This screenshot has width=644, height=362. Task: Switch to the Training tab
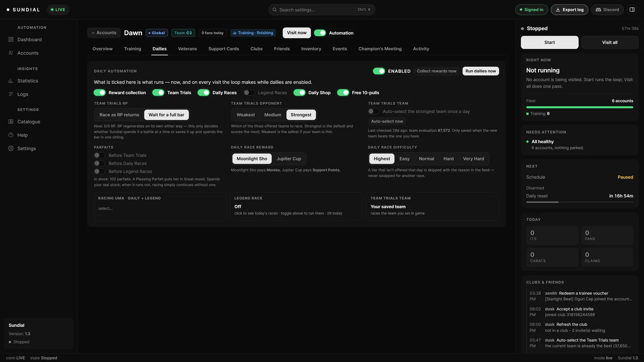(x=132, y=49)
